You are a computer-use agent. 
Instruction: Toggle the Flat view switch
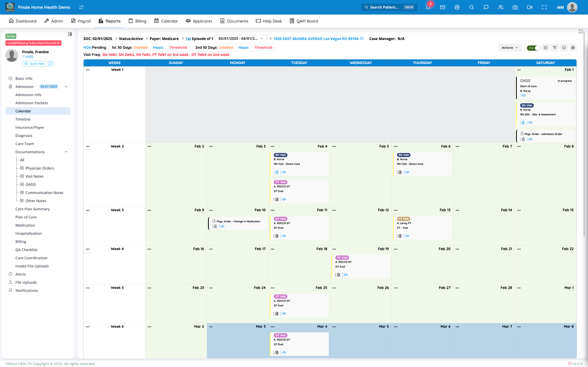tap(534, 48)
